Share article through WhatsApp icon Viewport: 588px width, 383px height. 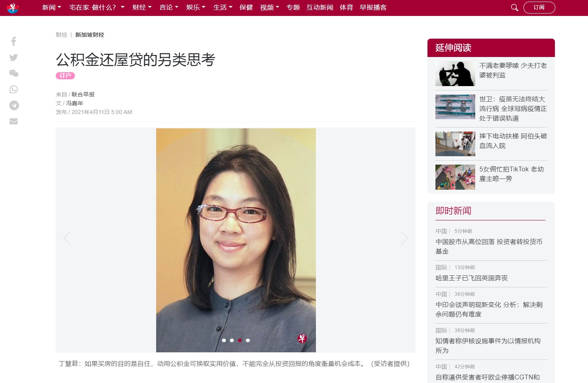tap(14, 89)
